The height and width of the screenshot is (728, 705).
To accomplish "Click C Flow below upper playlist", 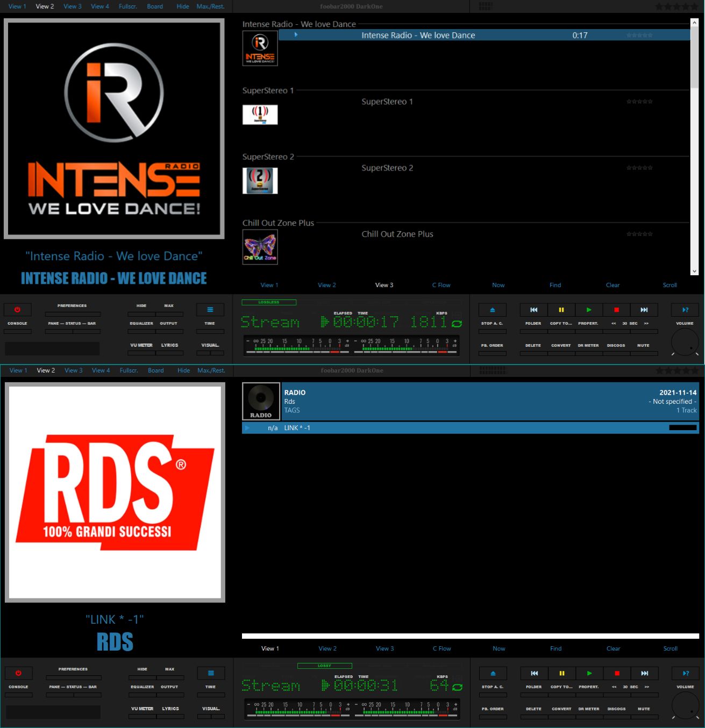I will click(441, 285).
